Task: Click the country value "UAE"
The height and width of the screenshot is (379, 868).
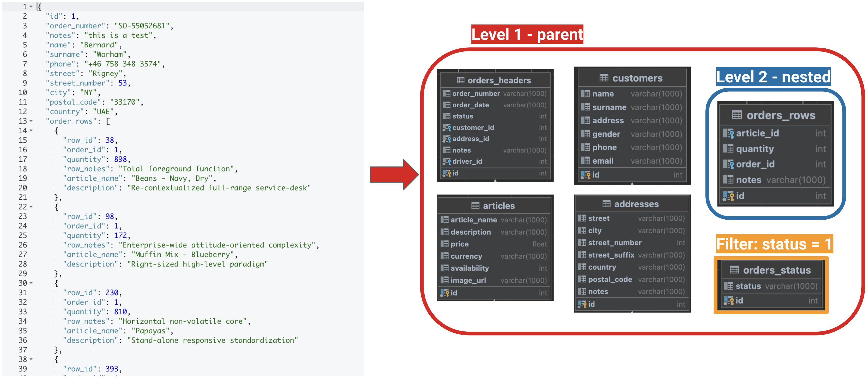Action: [x=103, y=111]
